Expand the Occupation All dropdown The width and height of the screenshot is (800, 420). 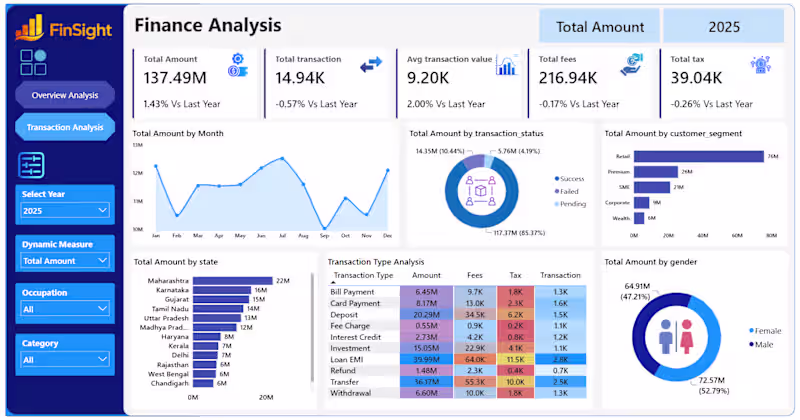pos(65,309)
